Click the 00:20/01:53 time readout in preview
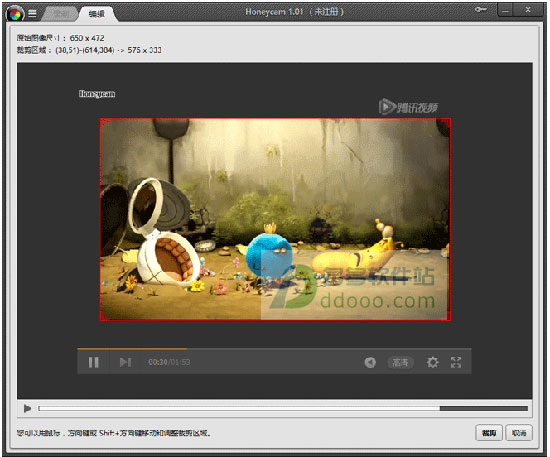 pyautogui.click(x=169, y=362)
